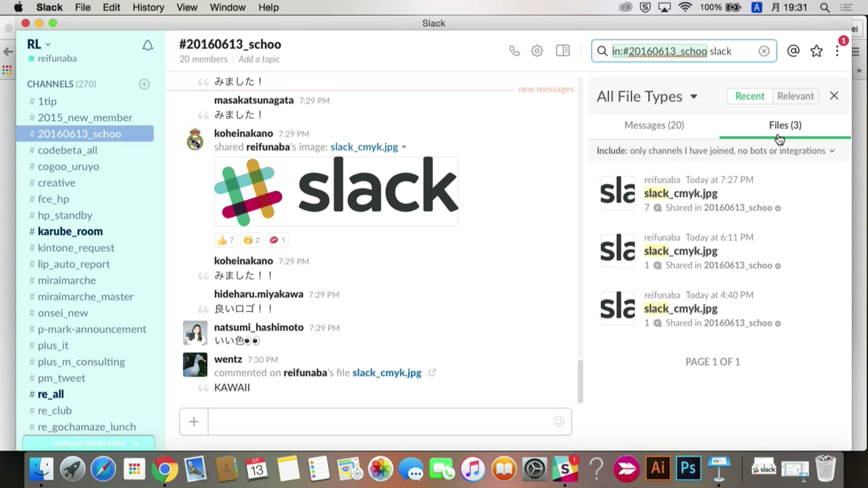Click 20 members in channel header

203,60
